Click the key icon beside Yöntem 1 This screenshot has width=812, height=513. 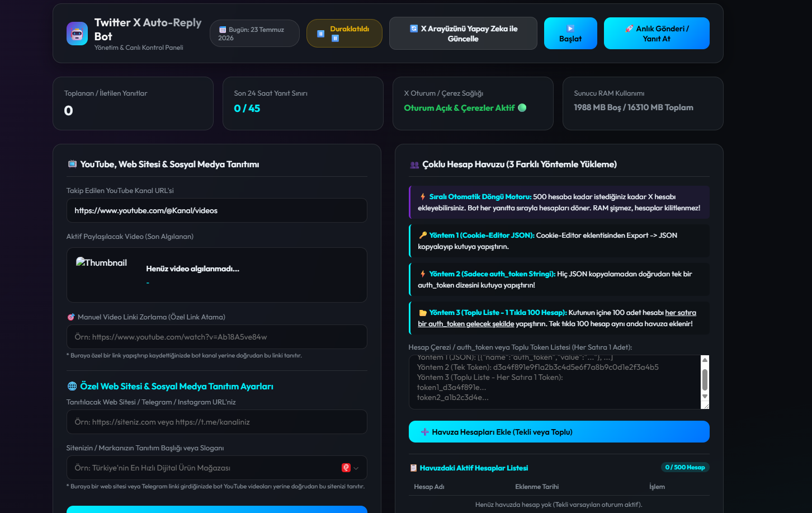coord(423,236)
